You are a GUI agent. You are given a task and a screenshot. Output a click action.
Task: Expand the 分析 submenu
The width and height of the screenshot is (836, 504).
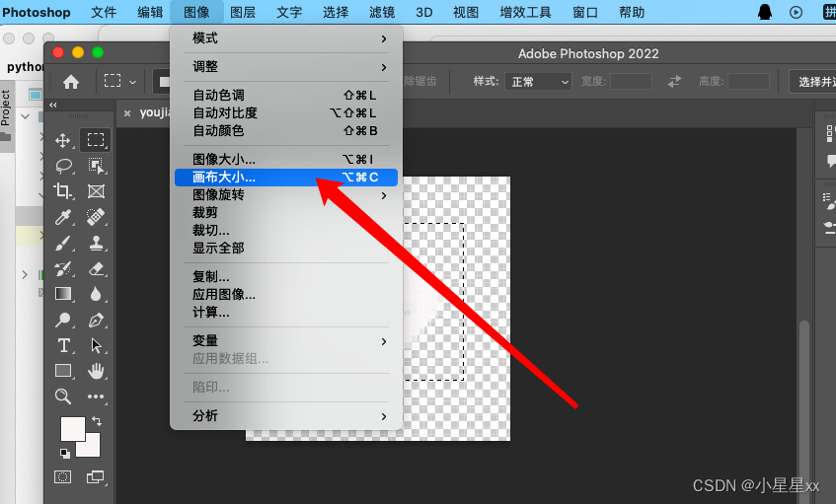(x=286, y=416)
